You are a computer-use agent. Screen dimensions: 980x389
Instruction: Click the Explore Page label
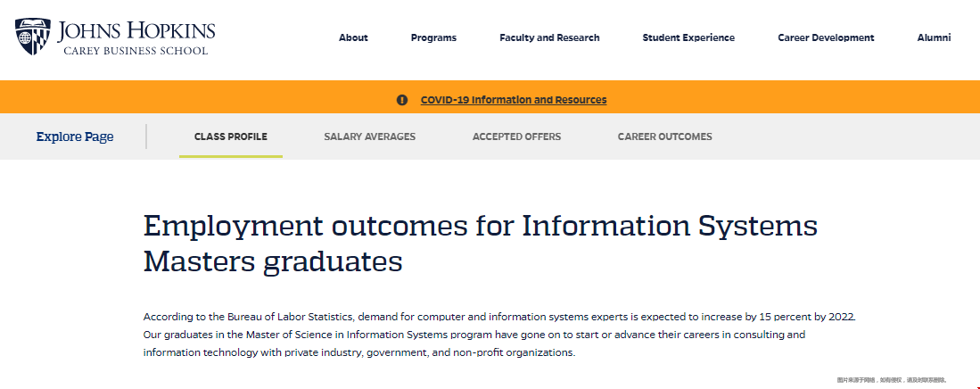(75, 137)
